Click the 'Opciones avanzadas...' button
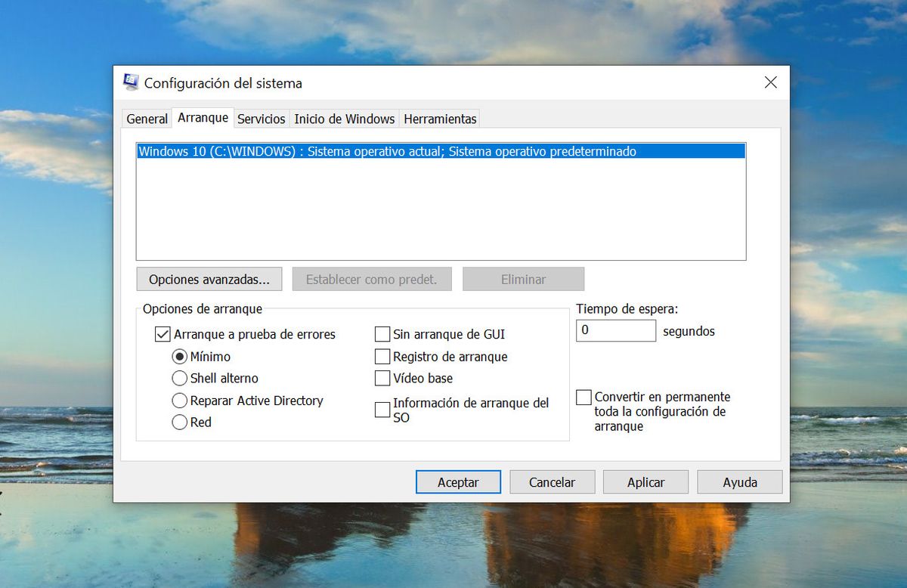 coord(209,279)
